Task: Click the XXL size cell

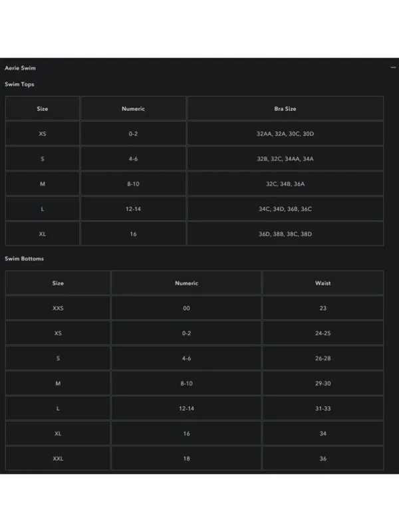Action: pos(58,459)
